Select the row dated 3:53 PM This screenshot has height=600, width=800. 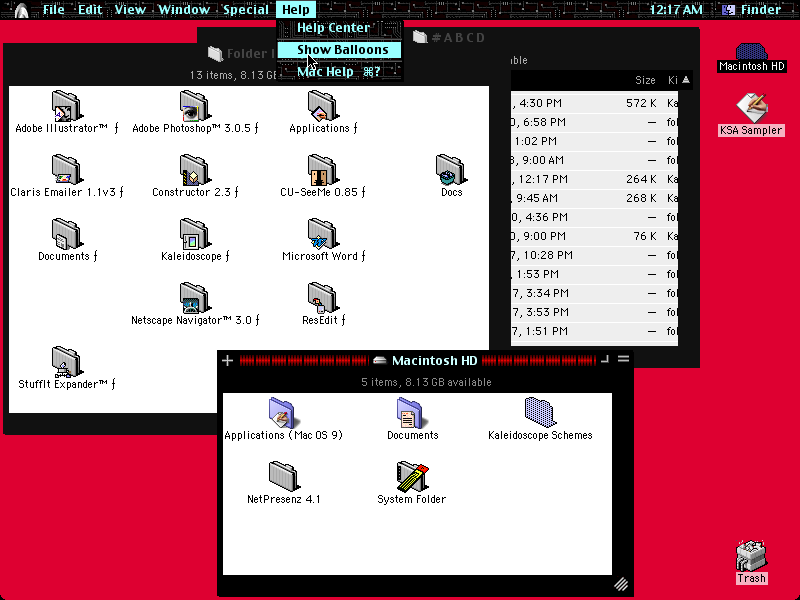594,312
